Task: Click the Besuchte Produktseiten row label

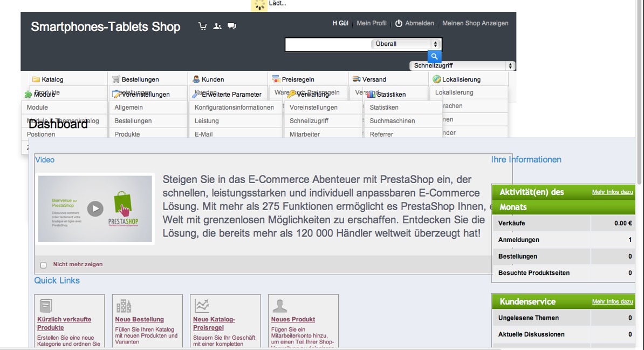Action: click(533, 273)
